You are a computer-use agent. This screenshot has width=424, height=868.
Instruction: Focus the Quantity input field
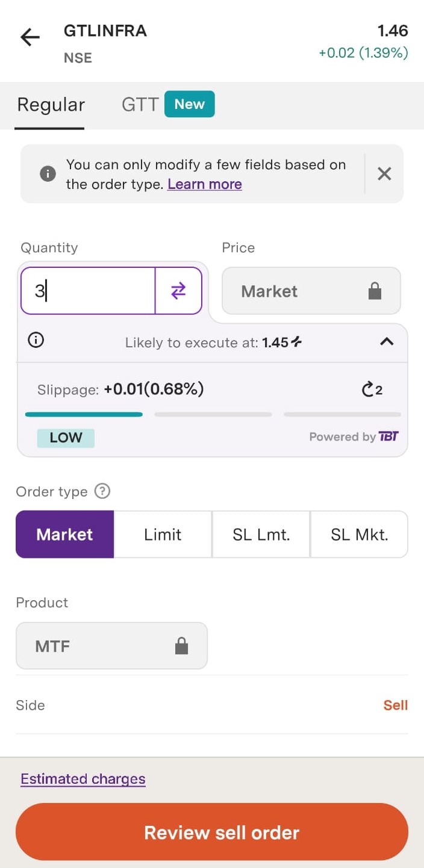[88, 291]
